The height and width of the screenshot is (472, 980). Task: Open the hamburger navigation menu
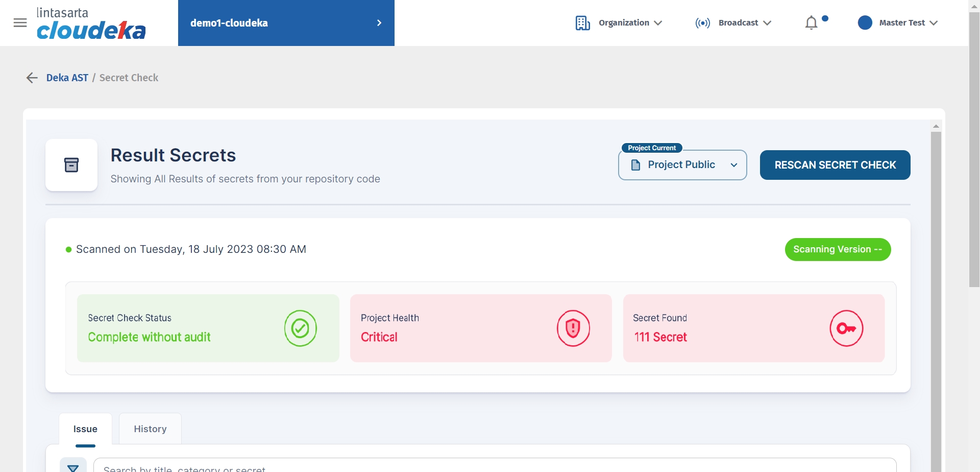click(20, 23)
